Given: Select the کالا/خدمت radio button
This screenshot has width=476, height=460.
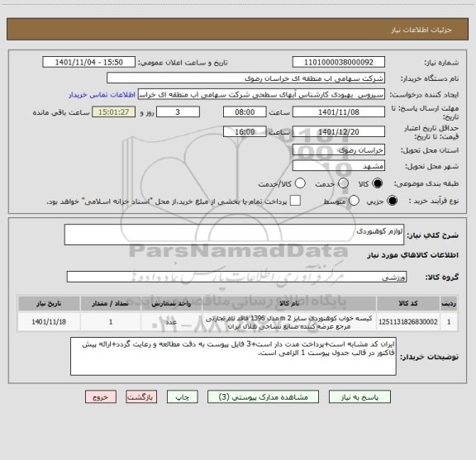Looking at the screenshot, I should (300, 183).
